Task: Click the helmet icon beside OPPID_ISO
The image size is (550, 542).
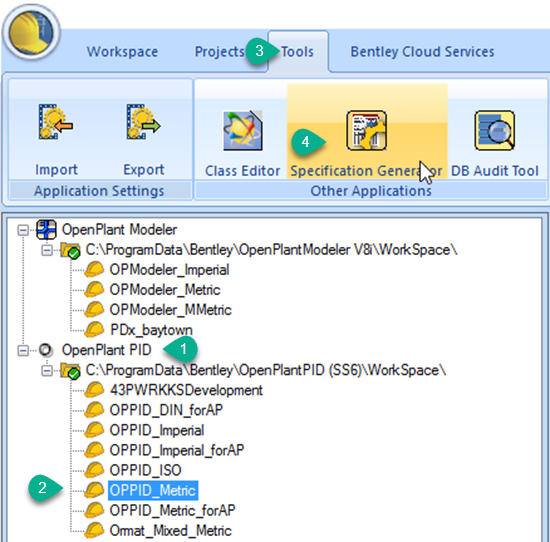Action: pyautogui.click(x=94, y=470)
